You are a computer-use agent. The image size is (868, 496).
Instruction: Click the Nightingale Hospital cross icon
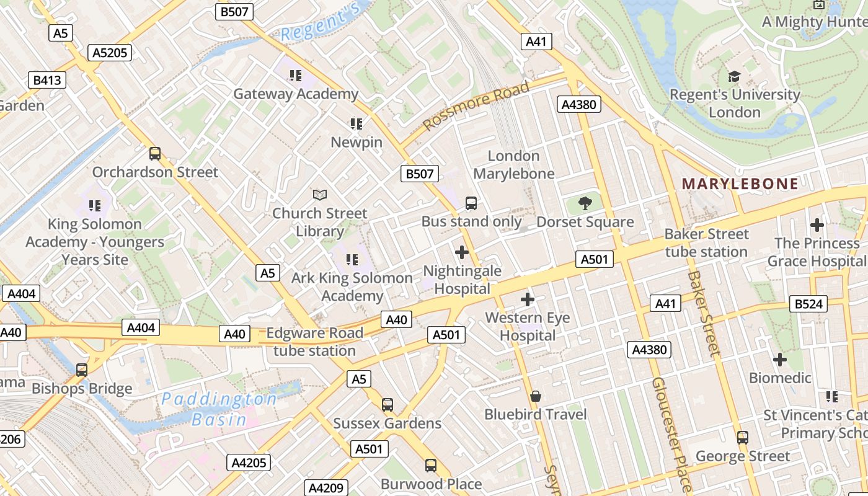coord(462,252)
